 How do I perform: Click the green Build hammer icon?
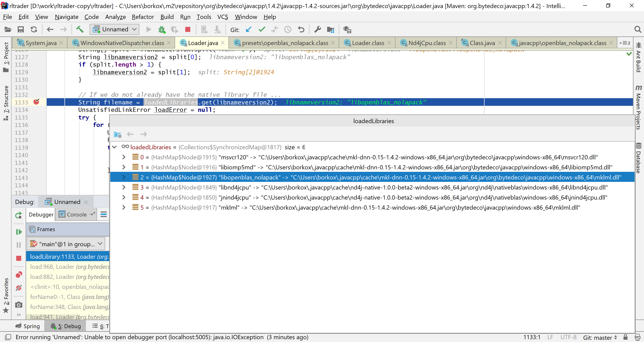[80, 29]
